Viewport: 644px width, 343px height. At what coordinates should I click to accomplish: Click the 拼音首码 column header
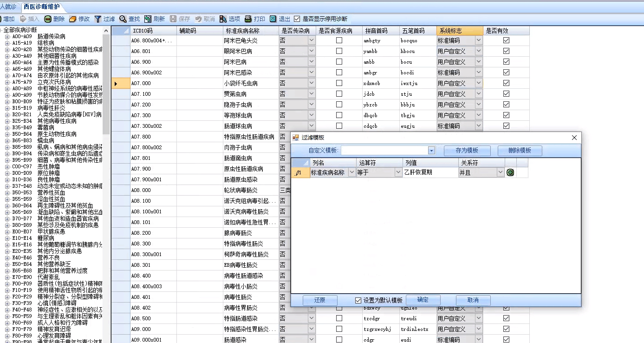tap(381, 31)
